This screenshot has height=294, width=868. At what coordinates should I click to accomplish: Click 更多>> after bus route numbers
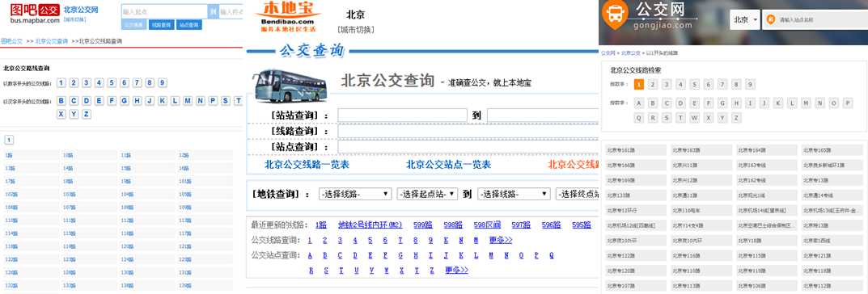point(501,241)
